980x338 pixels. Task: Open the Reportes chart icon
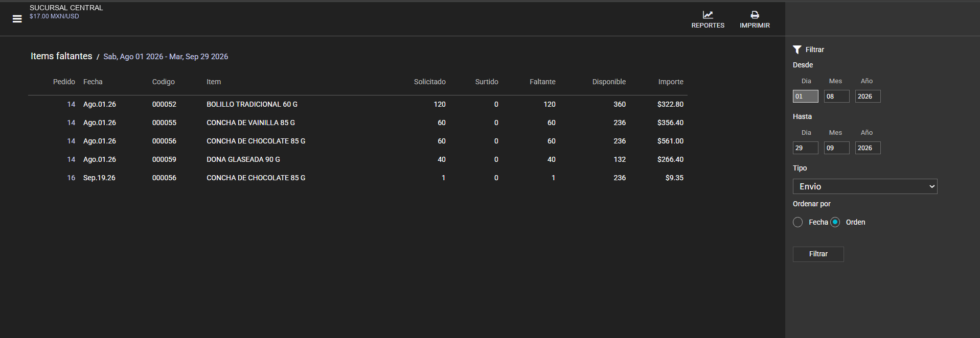click(x=708, y=15)
